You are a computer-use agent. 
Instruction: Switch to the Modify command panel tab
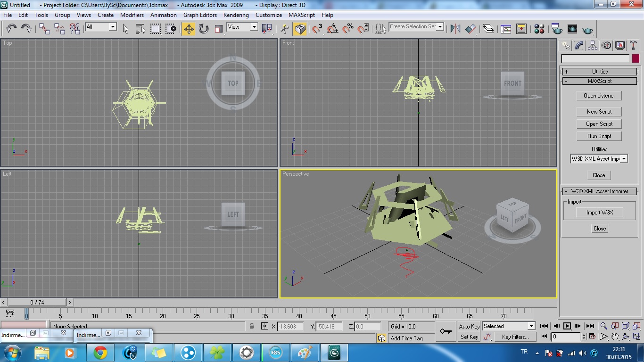click(579, 45)
